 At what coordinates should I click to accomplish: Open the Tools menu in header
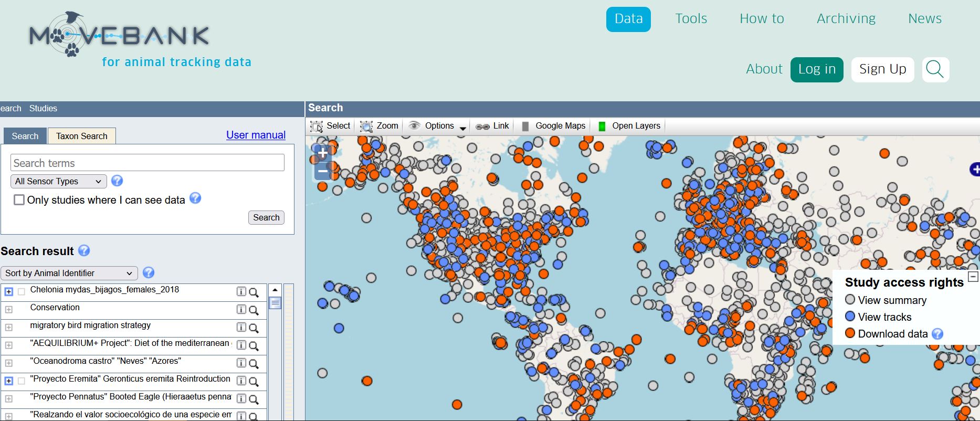coord(691,19)
